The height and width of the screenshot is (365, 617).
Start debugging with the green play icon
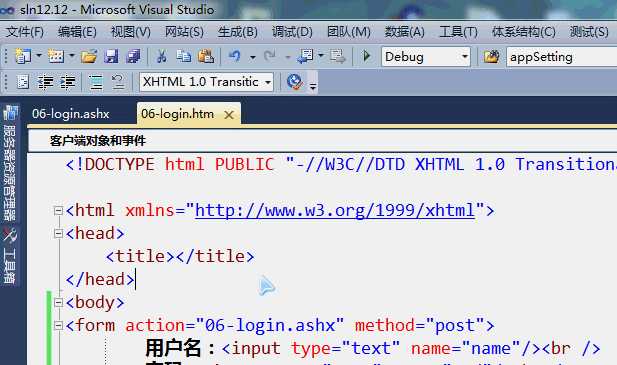point(366,56)
